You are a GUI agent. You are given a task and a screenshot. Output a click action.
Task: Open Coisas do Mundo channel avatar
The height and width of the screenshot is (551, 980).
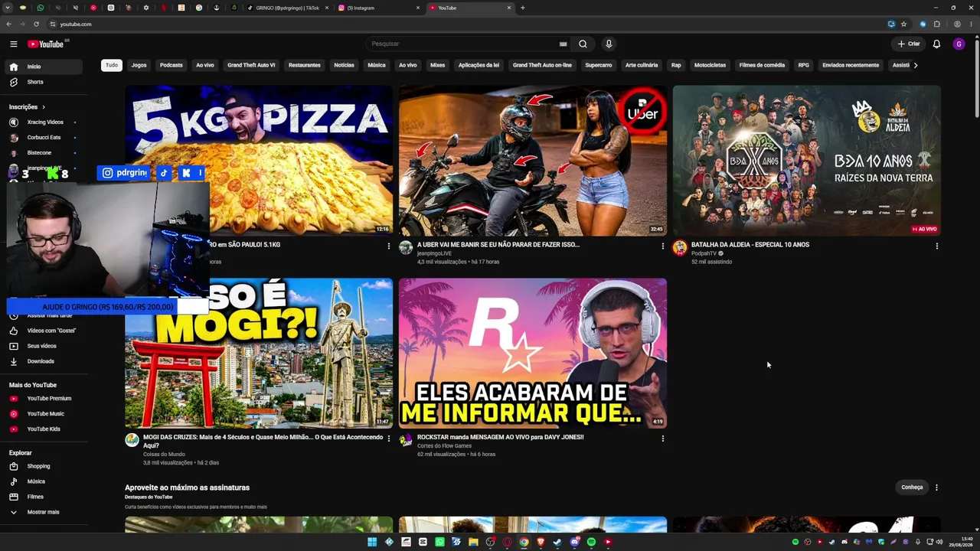coord(132,440)
